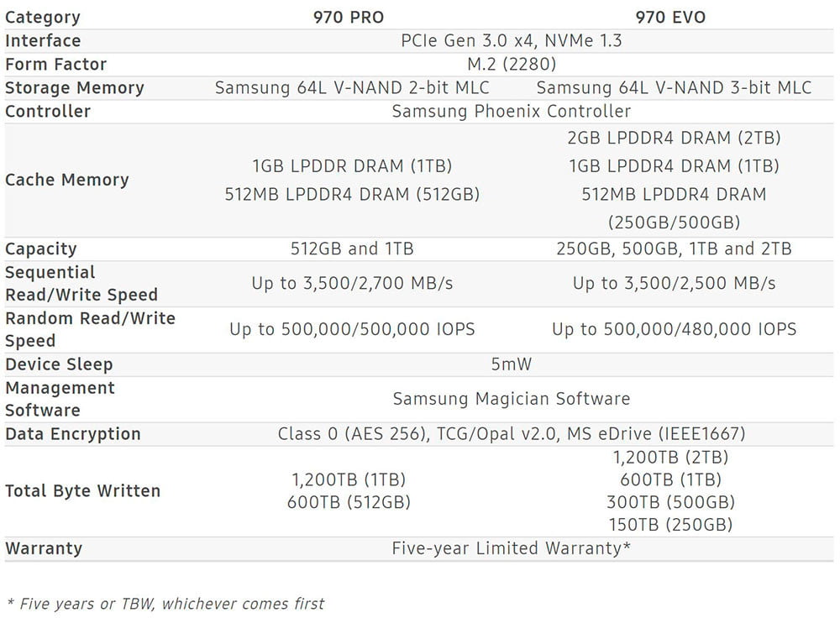Click the 250GB, 500GB, 1TB and 2TB cell
The height and width of the screenshot is (618, 840).
pyautogui.click(x=674, y=249)
